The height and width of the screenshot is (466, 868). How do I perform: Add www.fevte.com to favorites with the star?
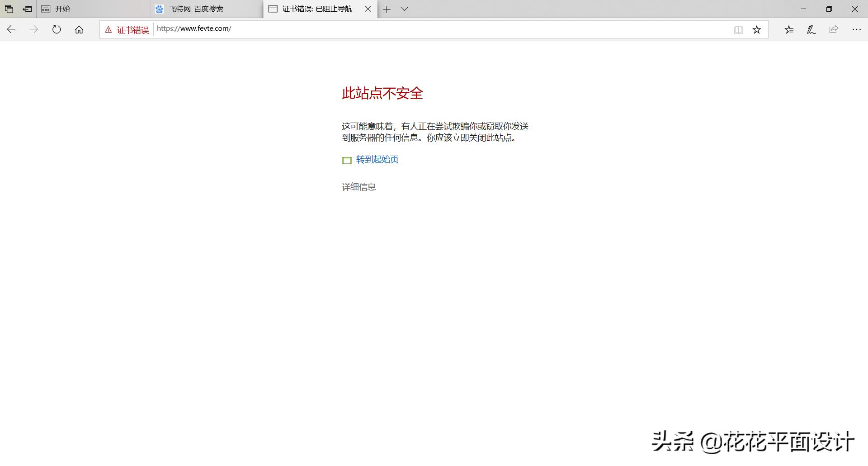pos(756,29)
